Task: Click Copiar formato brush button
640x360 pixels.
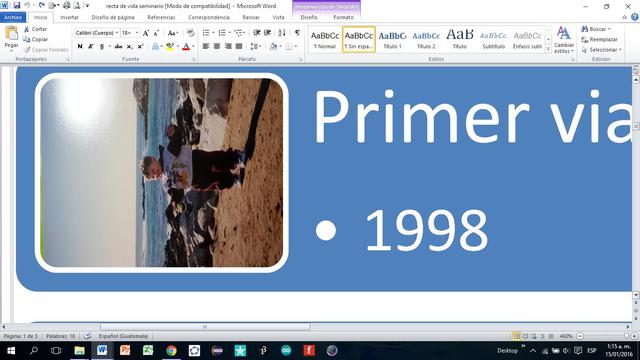Action: pos(46,49)
